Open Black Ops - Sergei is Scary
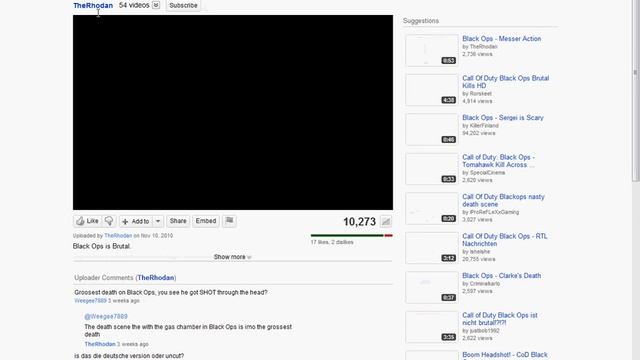The height and width of the screenshot is (360, 640). [503, 118]
